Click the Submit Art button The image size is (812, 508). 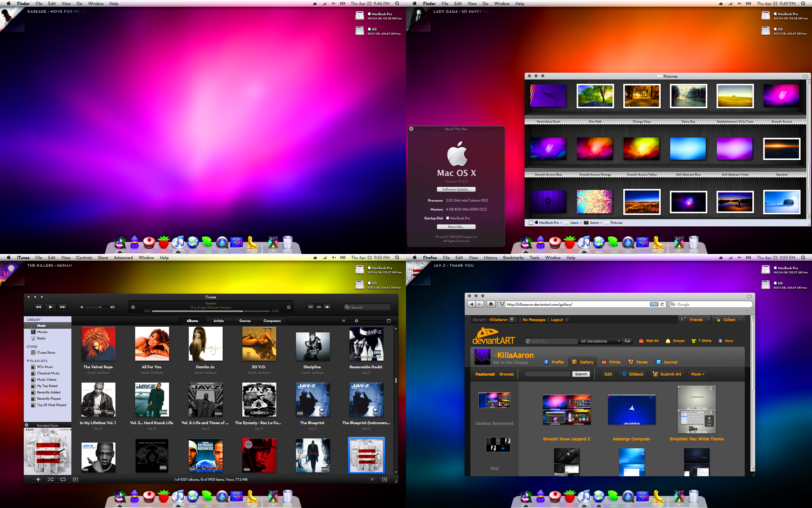coord(667,374)
